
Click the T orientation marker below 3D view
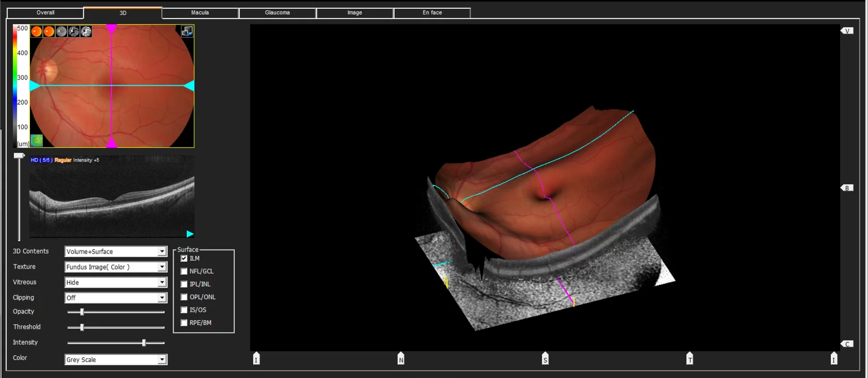[690, 359]
